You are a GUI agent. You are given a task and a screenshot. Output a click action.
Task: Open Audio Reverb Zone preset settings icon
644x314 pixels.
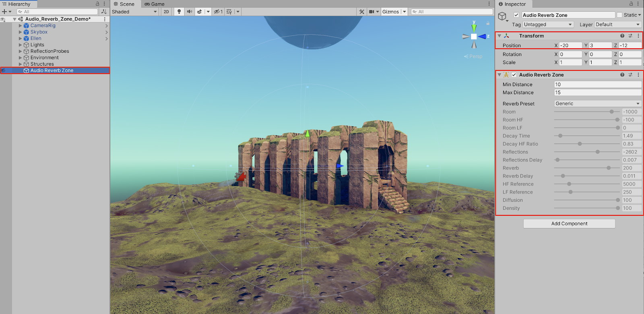[630, 75]
